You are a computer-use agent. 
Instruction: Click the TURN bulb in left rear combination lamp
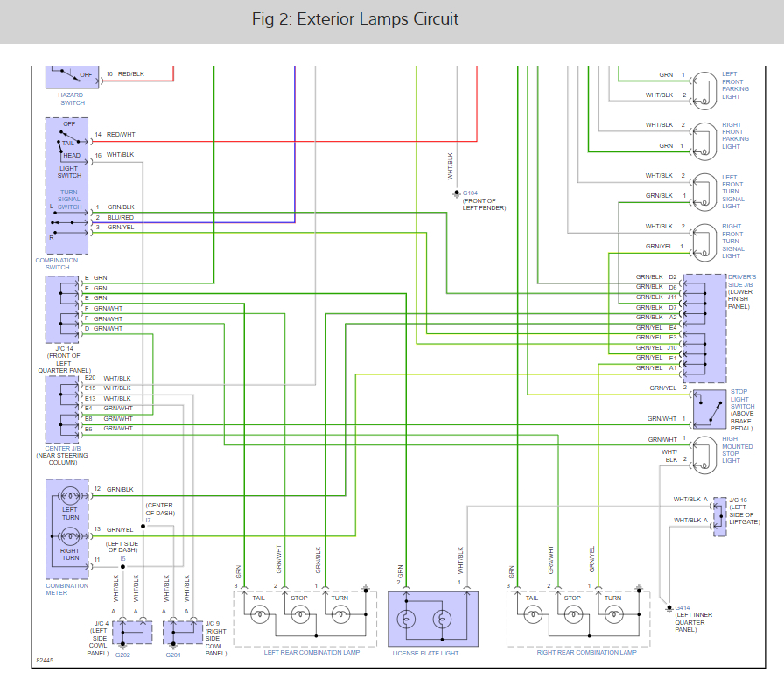coord(340,614)
